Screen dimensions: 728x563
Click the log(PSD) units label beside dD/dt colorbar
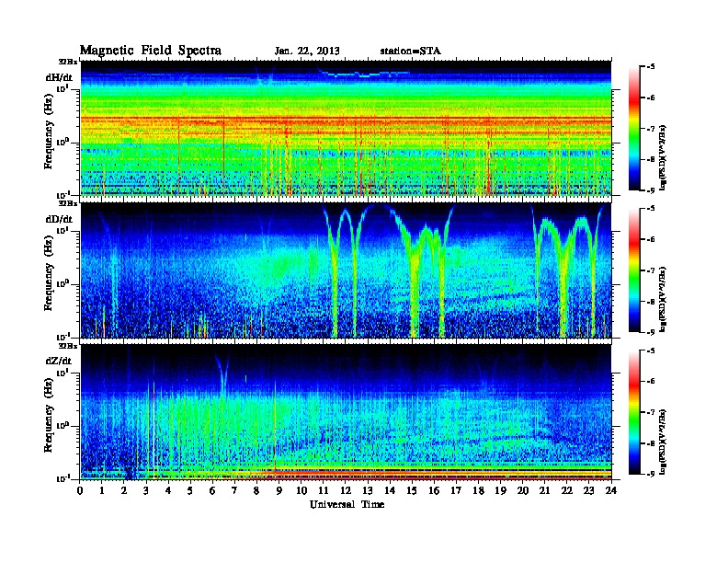(x=664, y=299)
